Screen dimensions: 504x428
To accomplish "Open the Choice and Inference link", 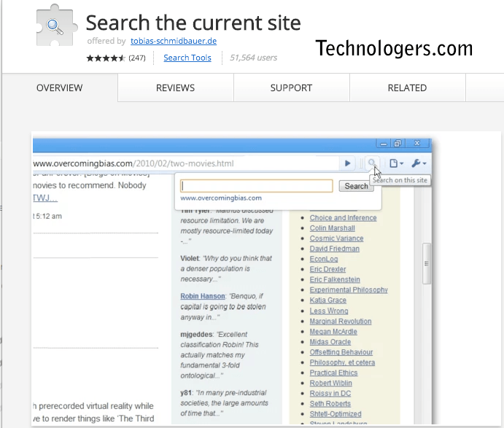I will click(343, 218).
